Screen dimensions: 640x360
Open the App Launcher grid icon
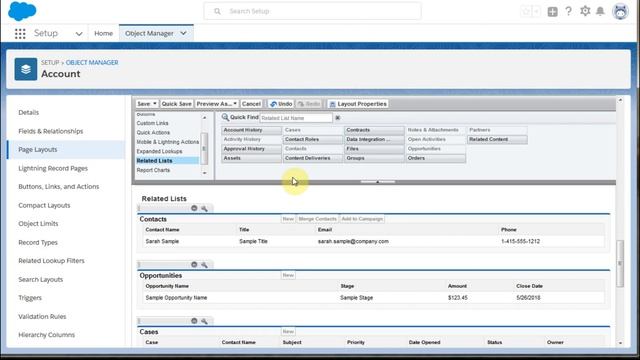click(20, 33)
